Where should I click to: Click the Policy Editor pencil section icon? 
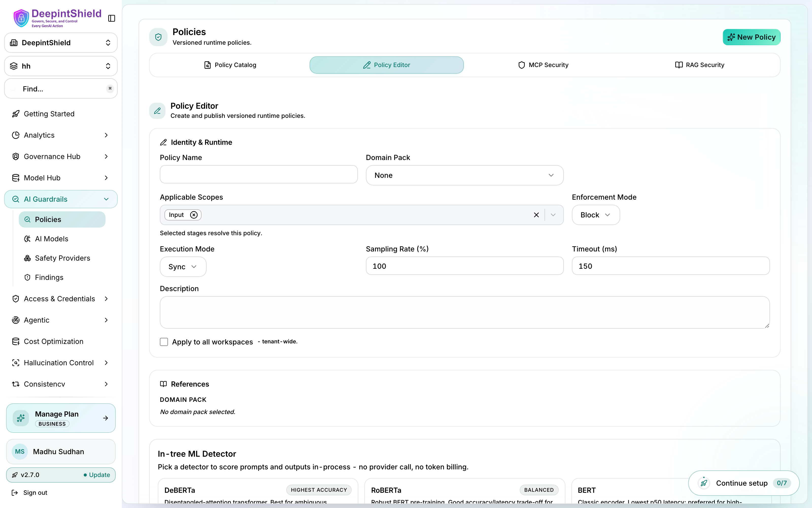tap(157, 111)
